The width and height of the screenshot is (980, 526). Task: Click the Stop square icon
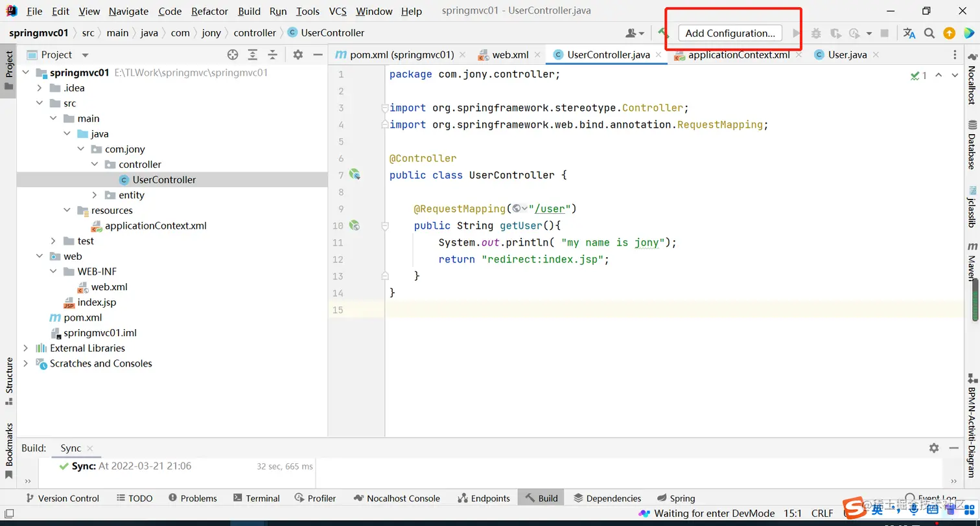[x=885, y=33]
